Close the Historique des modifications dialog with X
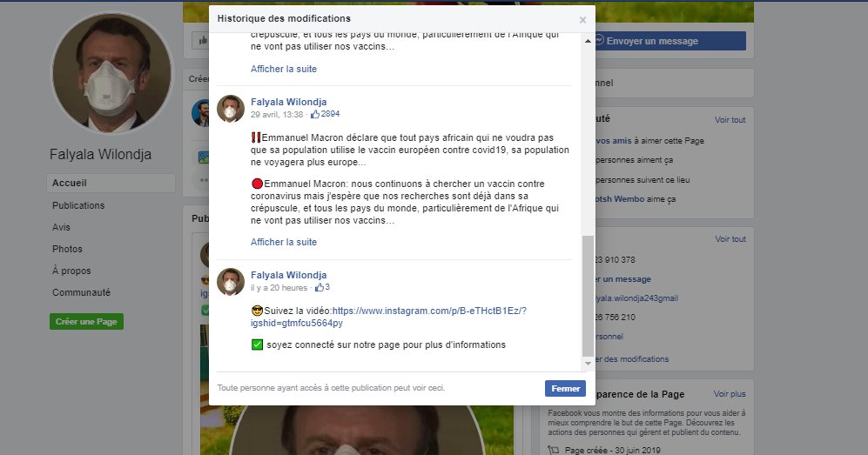The height and width of the screenshot is (455, 868). tap(582, 20)
